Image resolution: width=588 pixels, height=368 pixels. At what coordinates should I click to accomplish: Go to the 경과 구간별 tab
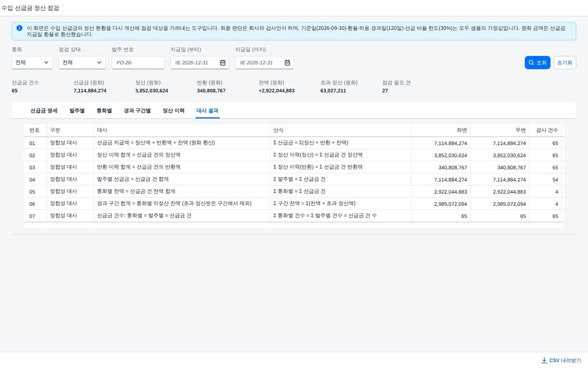pos(137,111)
